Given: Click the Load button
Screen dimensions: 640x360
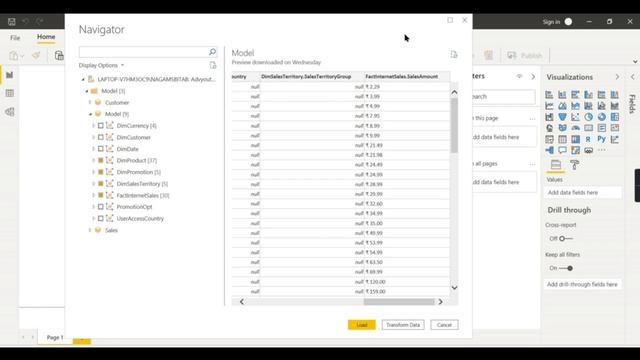Looking at the screenshot, I should tap(362, 325).
